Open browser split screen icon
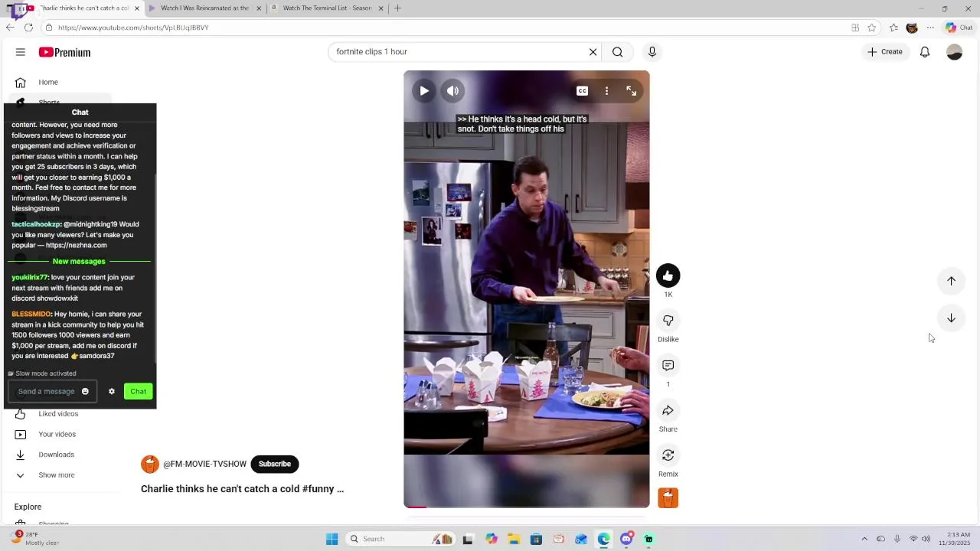980x551 pixels. click(x=855, y=28)
